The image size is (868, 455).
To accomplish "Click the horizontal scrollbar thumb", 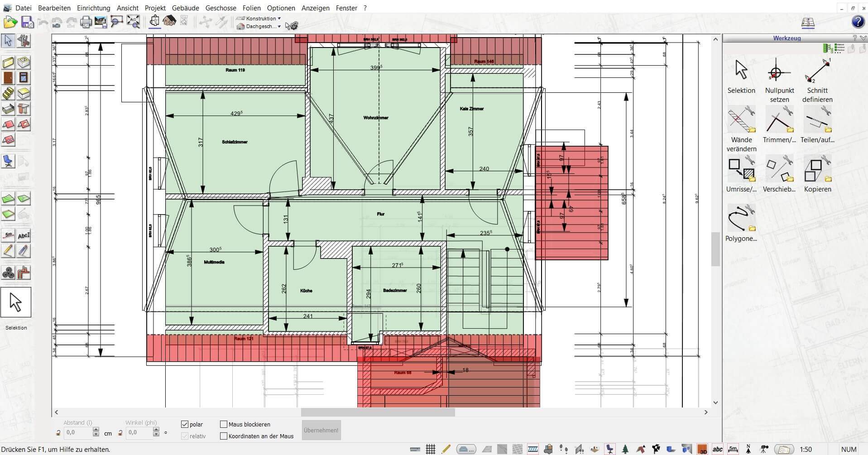I will 378,412.
